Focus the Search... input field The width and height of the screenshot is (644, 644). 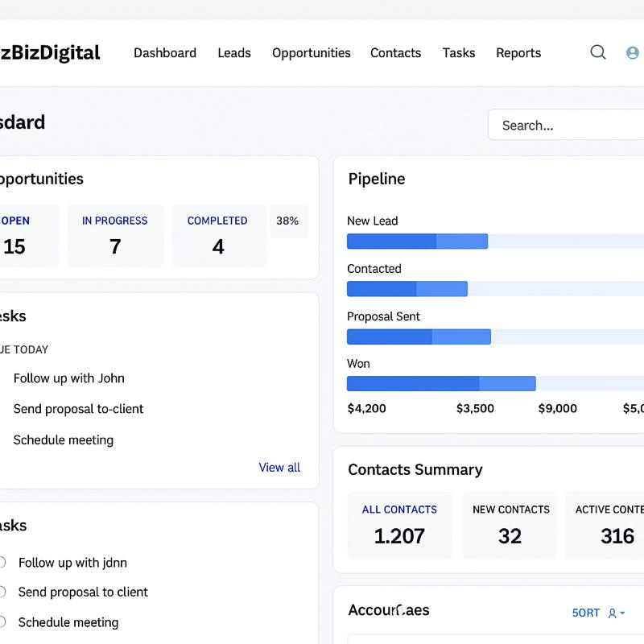click(568, 126)
